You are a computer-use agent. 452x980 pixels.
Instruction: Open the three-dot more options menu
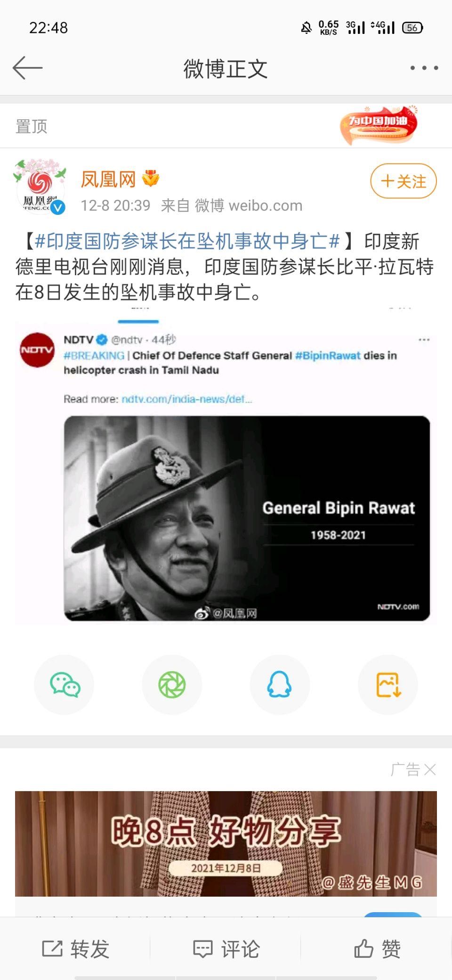424,68
